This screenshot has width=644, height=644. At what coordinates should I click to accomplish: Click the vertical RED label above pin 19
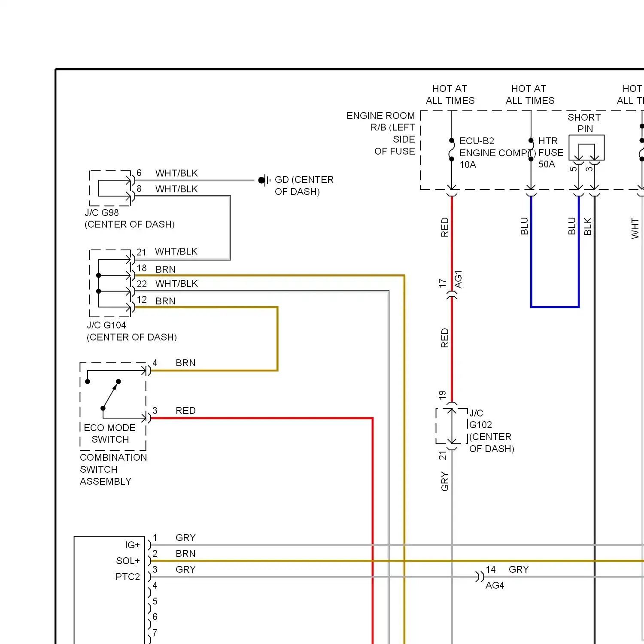coord(445,338)
